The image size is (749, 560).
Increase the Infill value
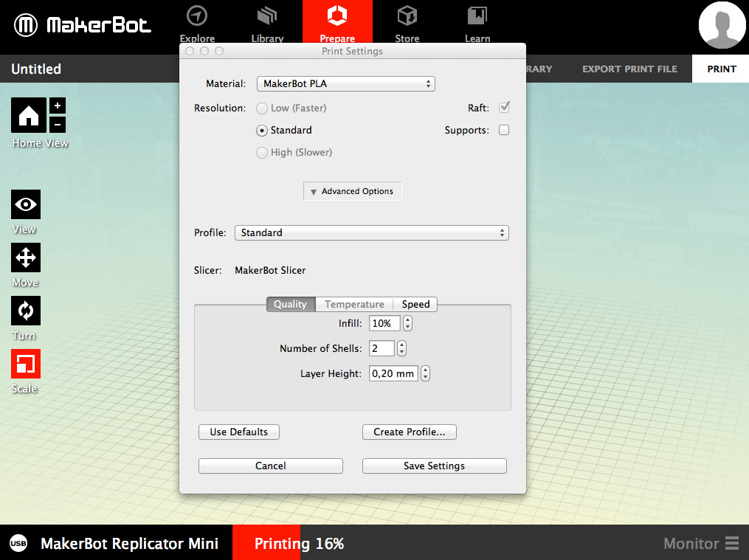[407, 320]
